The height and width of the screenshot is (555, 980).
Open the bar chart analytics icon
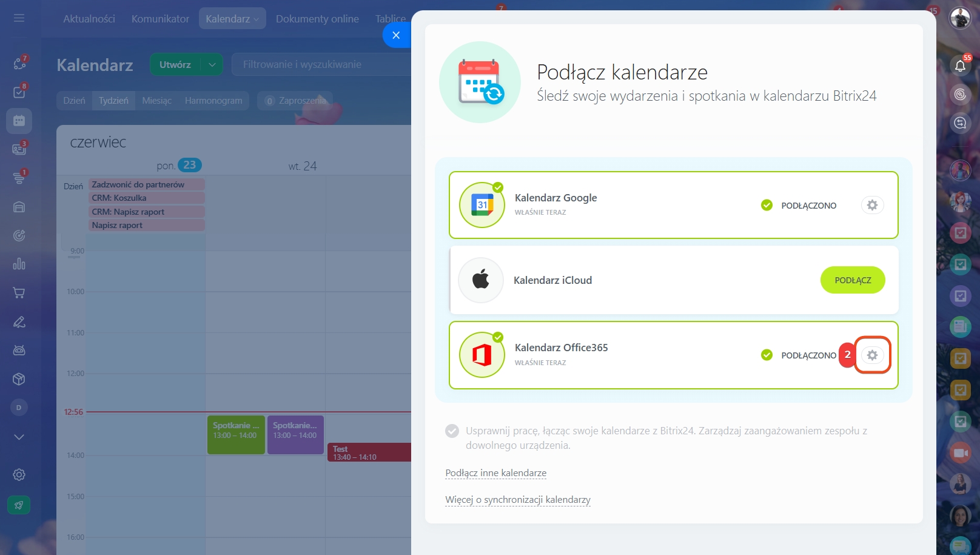pyautogui.click(x=19, y=264)
